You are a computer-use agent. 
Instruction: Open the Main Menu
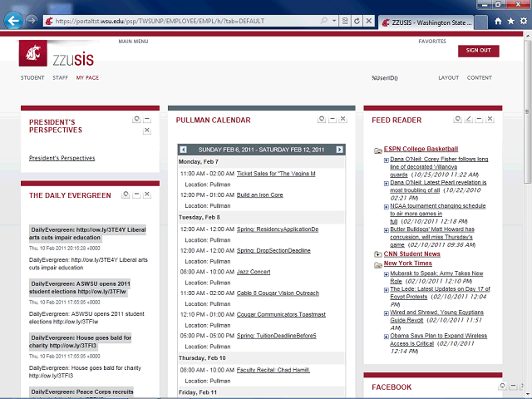tap(133, 41)
